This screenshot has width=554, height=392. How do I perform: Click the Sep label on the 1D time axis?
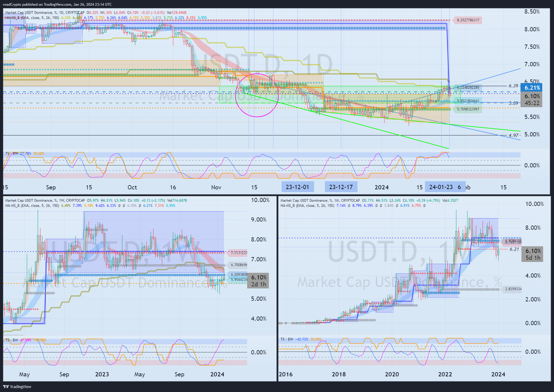click(x=51, y=187)
